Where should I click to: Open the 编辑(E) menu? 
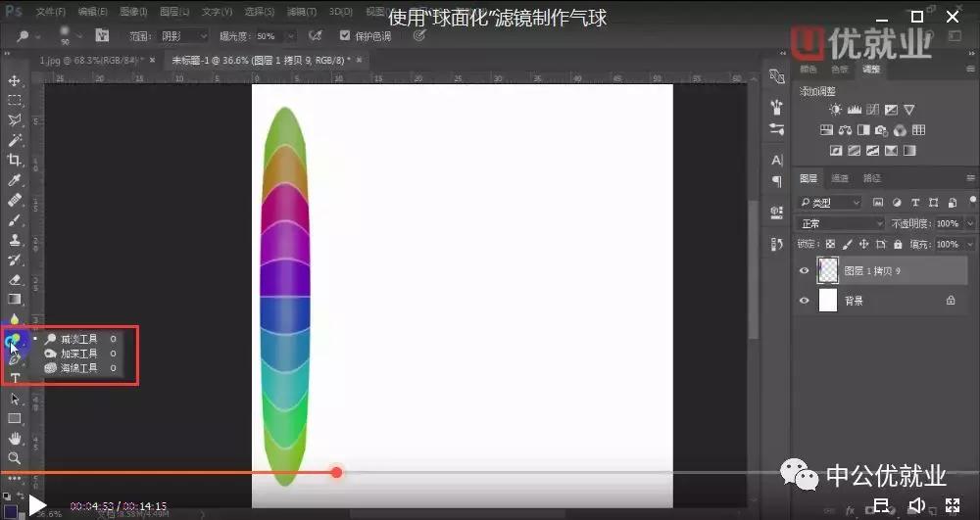pos(92,12)
